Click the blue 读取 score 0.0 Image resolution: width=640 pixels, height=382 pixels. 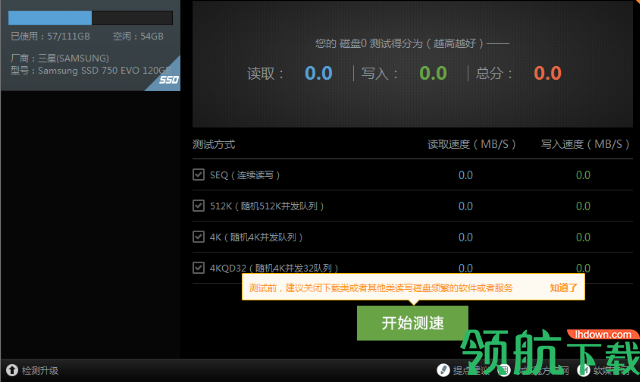pyautogui.click(x=318, y=73)
